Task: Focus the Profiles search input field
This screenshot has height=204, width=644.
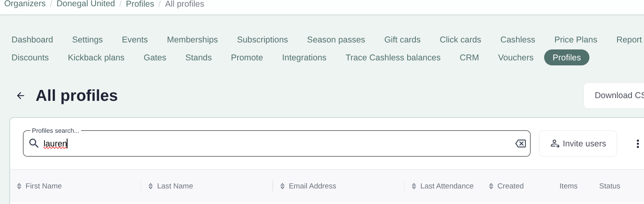Action: click(x=273, y=144)
